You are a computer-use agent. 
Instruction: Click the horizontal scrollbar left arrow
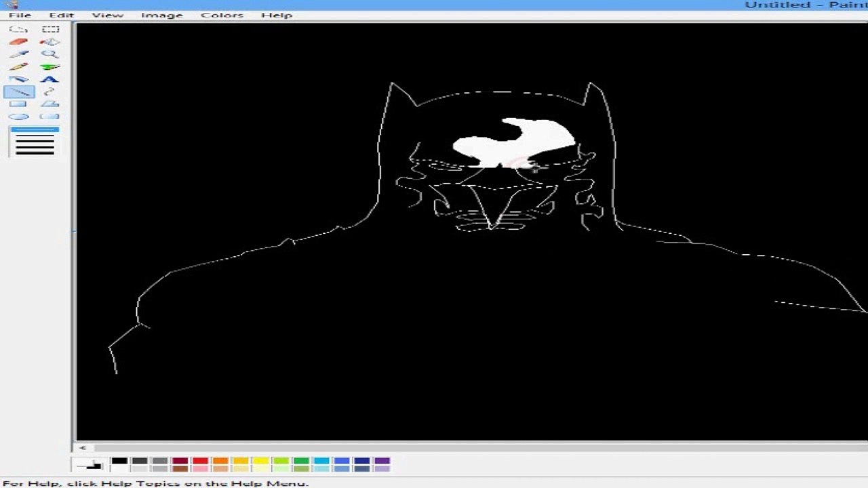[82, 447]
